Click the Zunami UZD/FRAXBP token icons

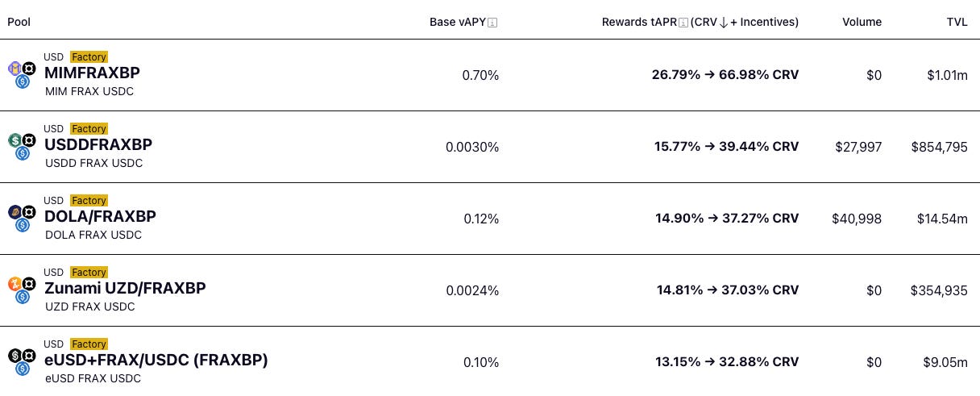click(22, 290)
